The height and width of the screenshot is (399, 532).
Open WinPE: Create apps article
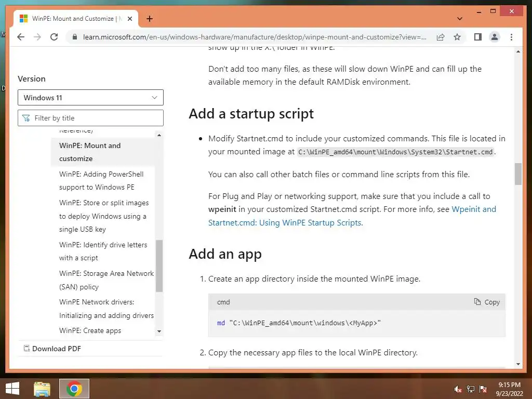90,330
